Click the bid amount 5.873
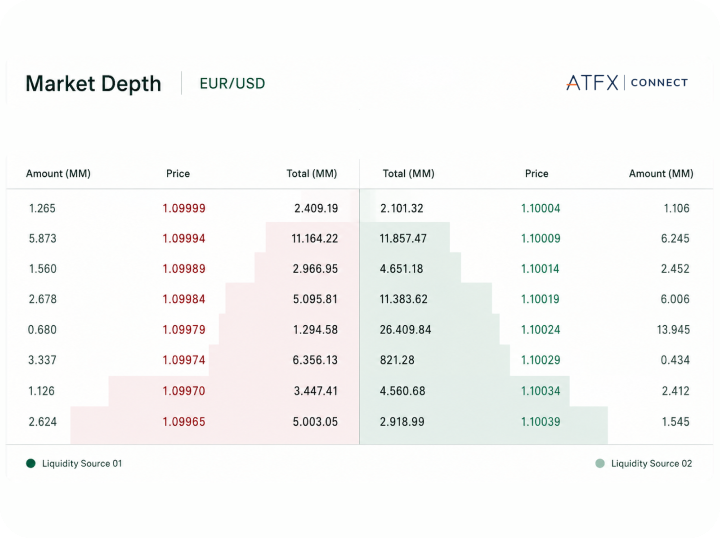Image resolution: width=720 pixels, height=538 pixels. pos(43,239)
